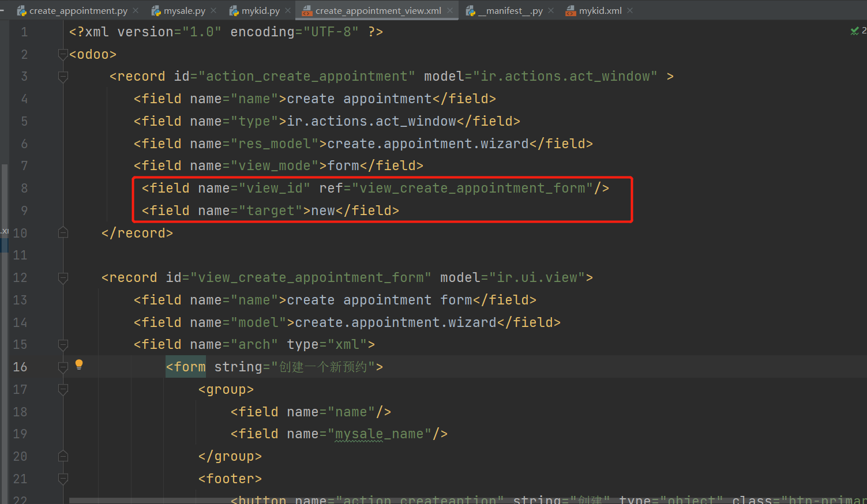Click "create.appointment.wizard" on line 14
The width and height of the screenshot is (867, 504).
tap(396, 322)
